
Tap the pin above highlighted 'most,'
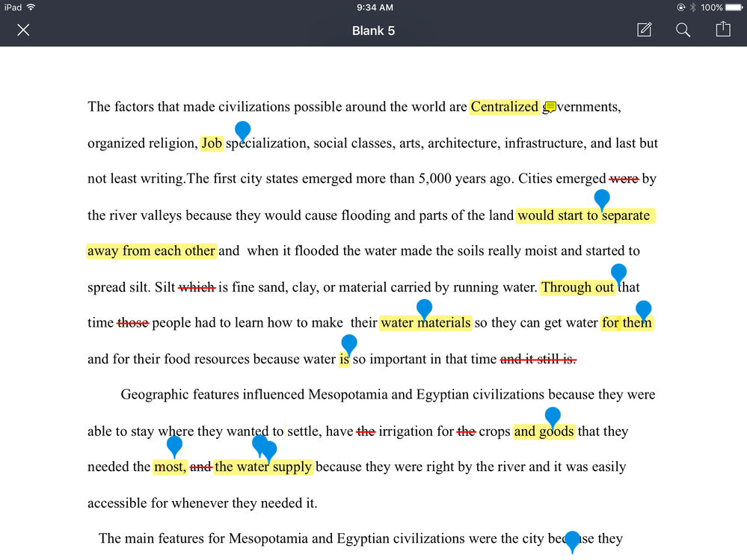pos(174,446)
